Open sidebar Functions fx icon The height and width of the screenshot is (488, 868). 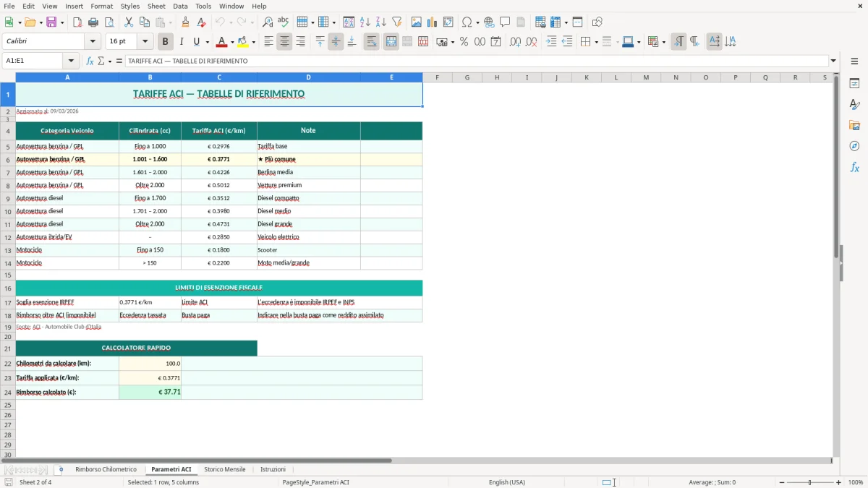click(854, 167)
